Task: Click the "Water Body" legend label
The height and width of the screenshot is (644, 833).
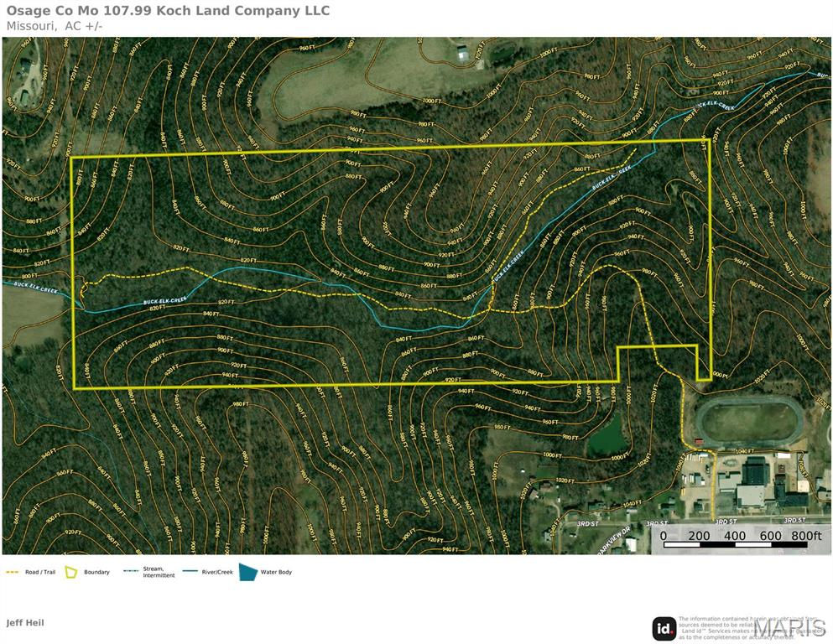Action: 276,573
